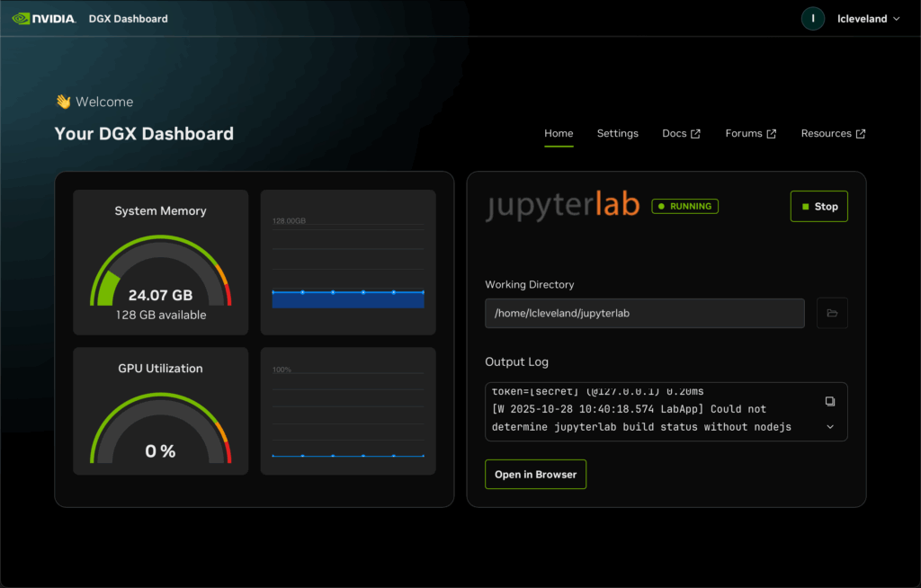Click the System Memory history chart
Viewport: 921px width, 588px height.
coord(348,262)
